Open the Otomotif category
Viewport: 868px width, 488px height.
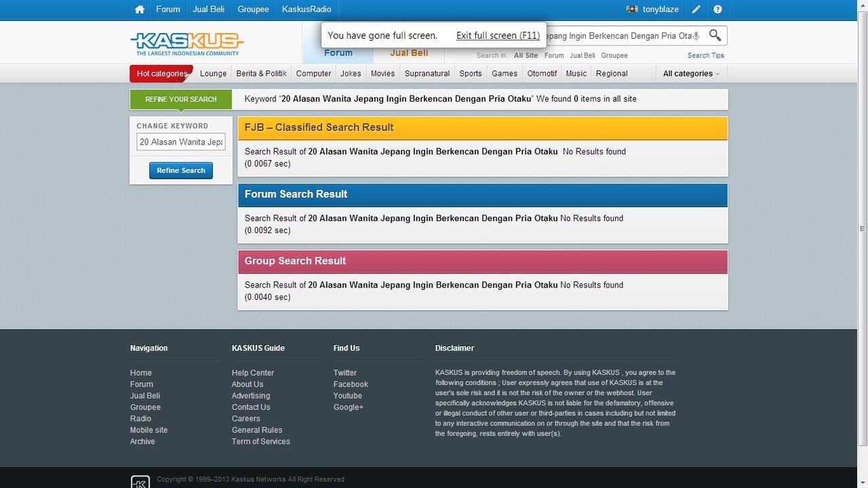tap(542, 73)
